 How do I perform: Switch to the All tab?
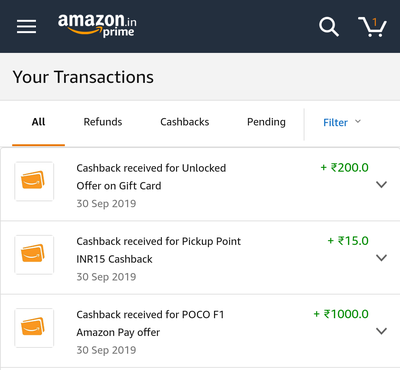(38, 122)
